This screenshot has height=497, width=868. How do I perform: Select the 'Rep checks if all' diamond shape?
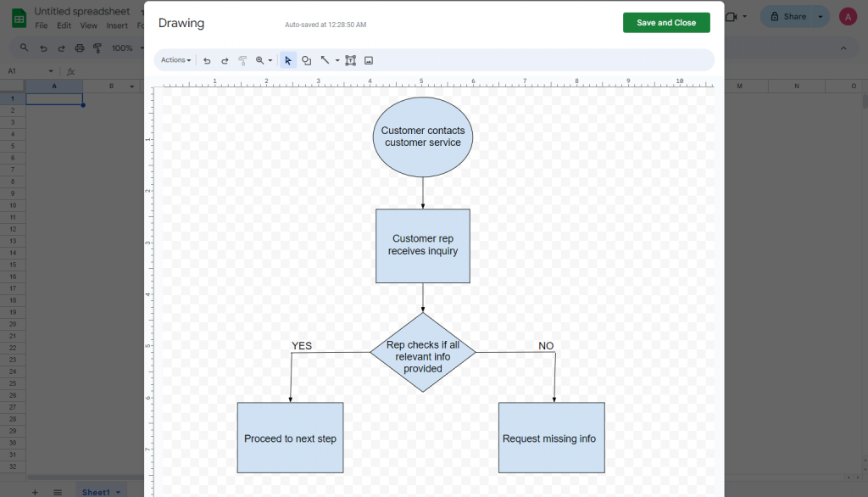(423, 352)
